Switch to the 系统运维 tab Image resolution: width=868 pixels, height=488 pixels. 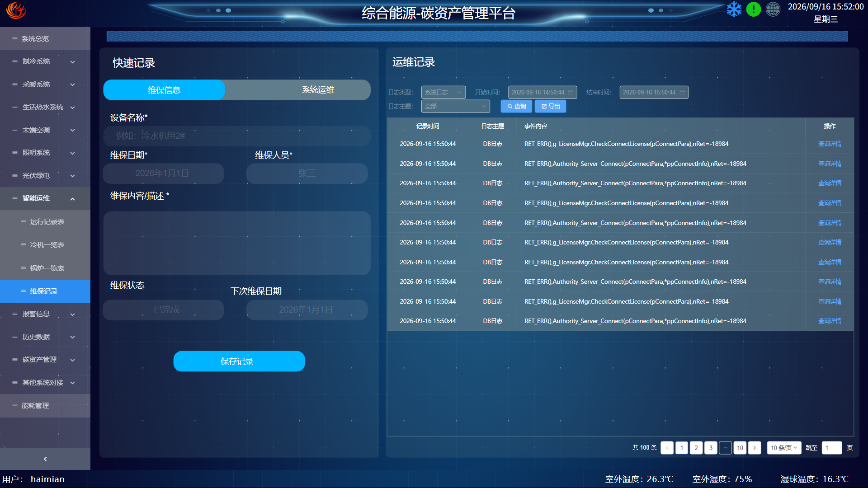click(318, 90)
